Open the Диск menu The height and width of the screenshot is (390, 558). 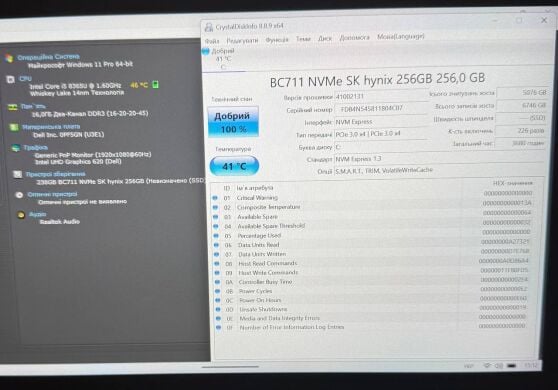coord(325,38)
